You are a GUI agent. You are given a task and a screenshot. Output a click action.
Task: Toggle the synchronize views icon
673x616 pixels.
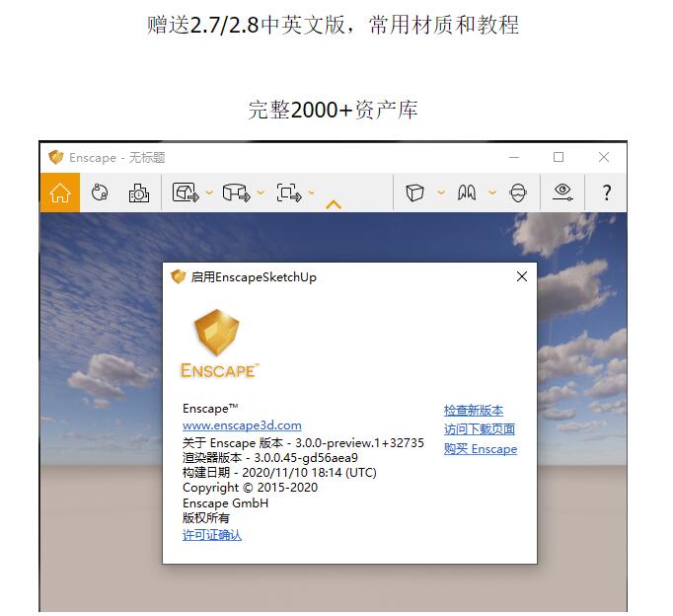pyautogui.click(x=100, y=192)
